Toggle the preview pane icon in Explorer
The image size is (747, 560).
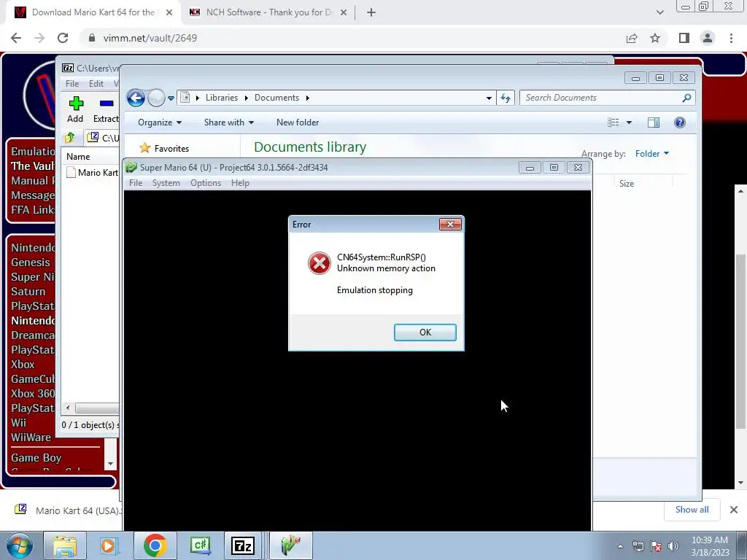click(654, 122)
